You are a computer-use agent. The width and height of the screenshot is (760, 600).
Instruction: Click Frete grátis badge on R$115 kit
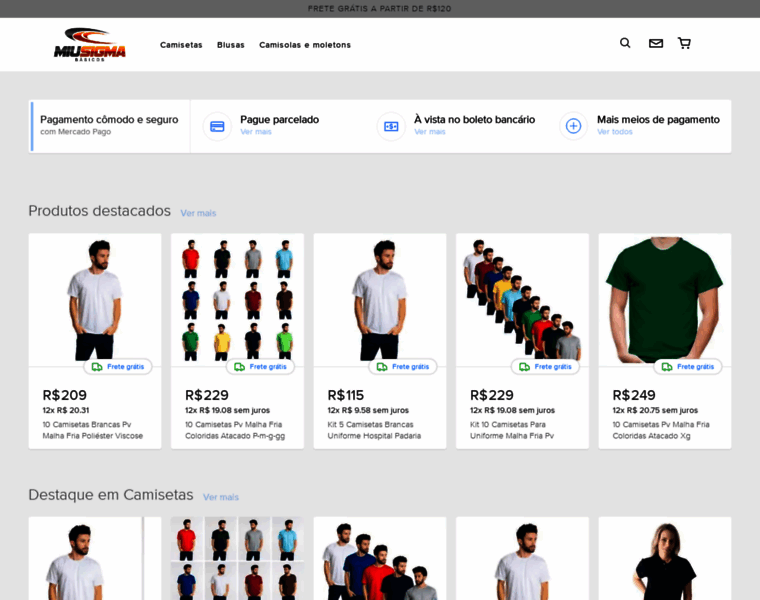pos(403,367)
